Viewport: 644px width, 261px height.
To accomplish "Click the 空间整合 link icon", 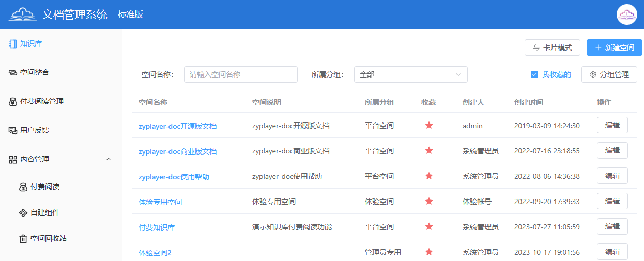I will point(13,73).
